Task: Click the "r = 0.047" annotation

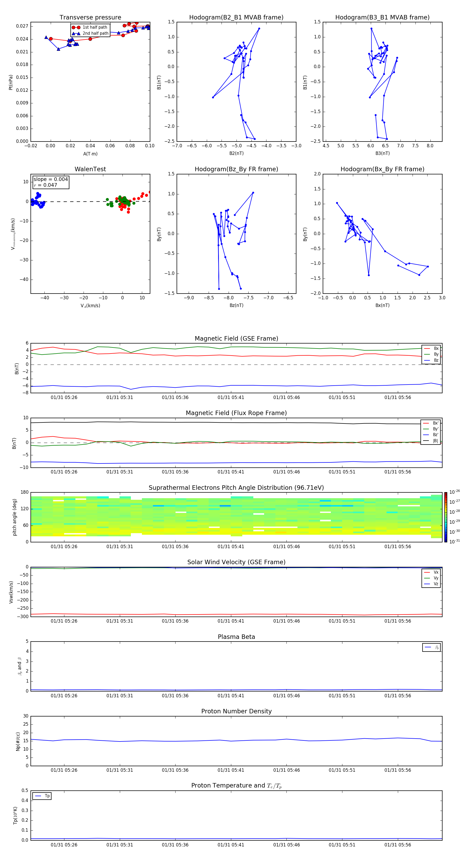Action: 45,185
